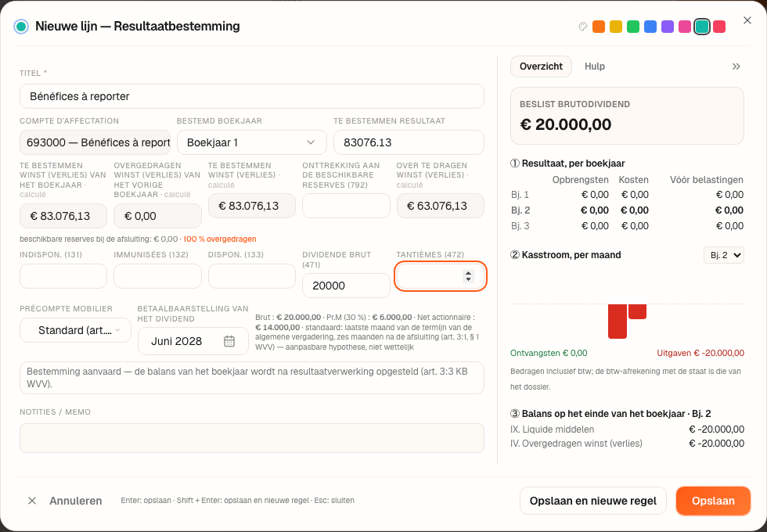Image resolution: width=767 pixels, height=532 pixels.
Task: Open the calendar picker for Juni 2028
Action: tap(229, 341)
